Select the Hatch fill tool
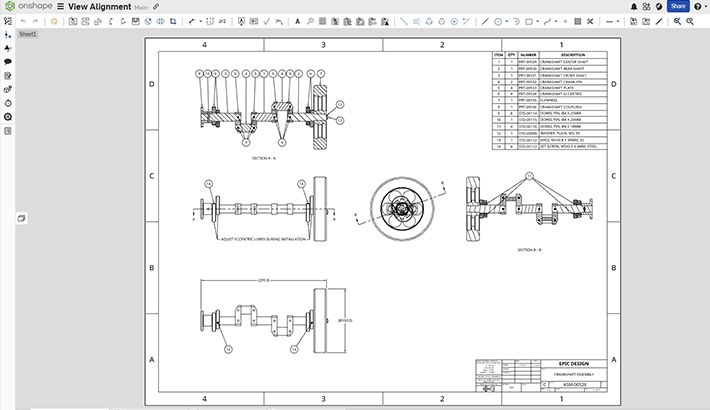 [578, 21]
